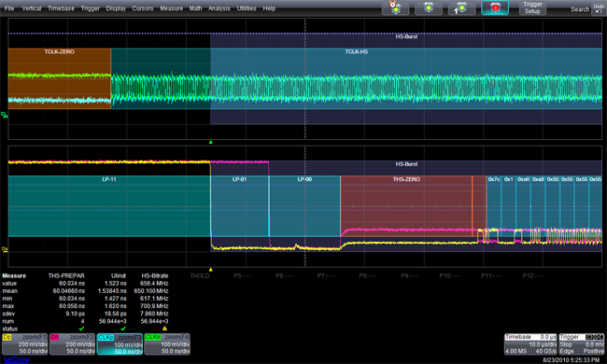
Task: Open the Utilities menu
Action: coord(247,8)
